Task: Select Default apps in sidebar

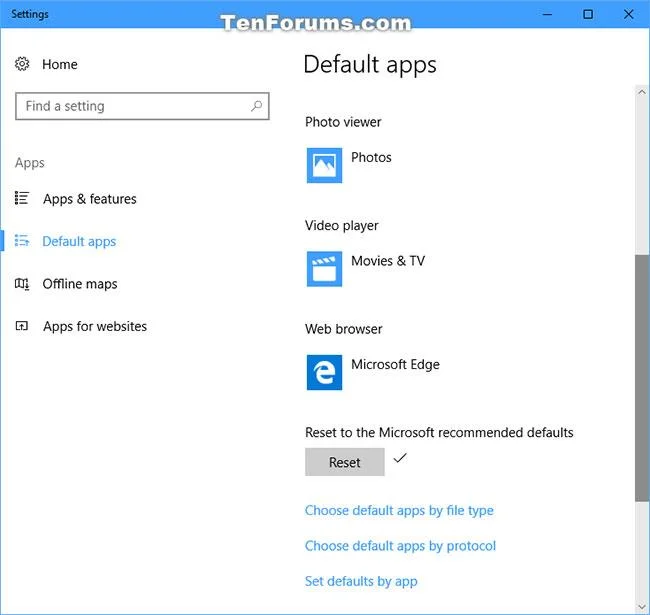Action: [79, 241]
